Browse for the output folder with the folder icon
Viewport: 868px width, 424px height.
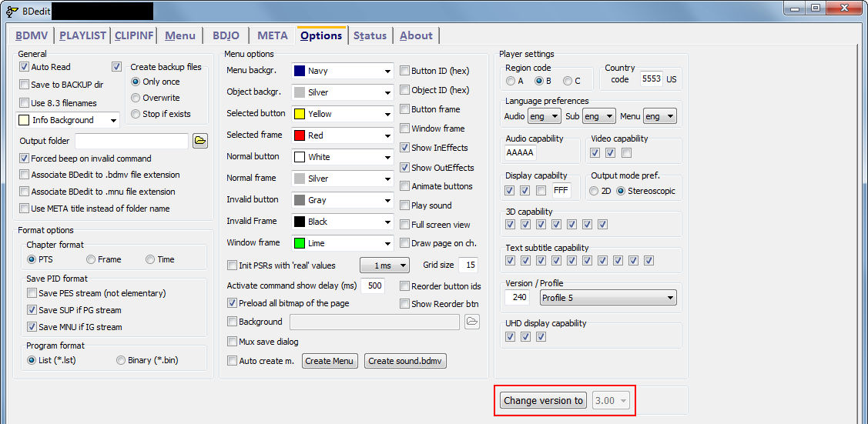199,142
